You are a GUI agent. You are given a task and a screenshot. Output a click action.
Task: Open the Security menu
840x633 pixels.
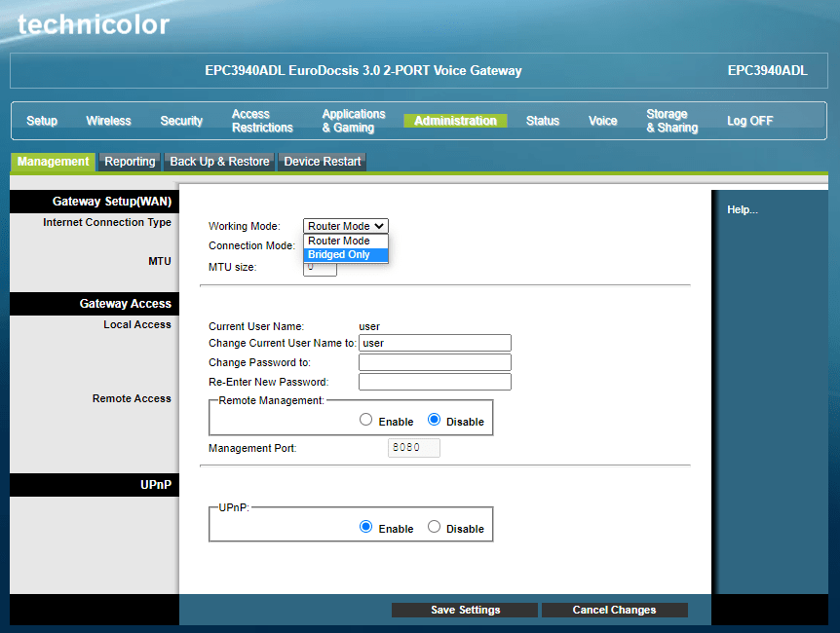coord(181,121)
